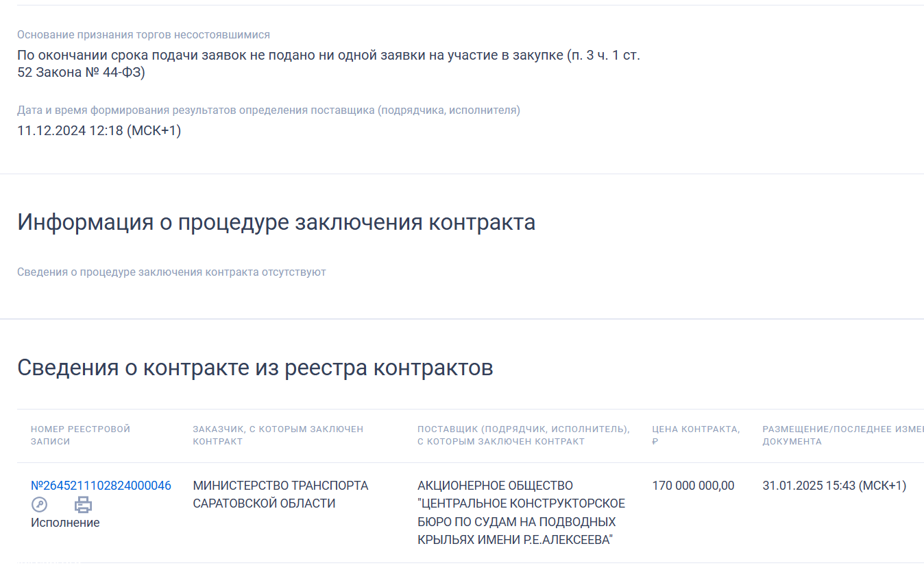Image resolution: width=924 pixels, height=581 pixels.
Task: Click heading 'Сведения о контракте из реестра контрактов'
Action: [x=255, y=368]
